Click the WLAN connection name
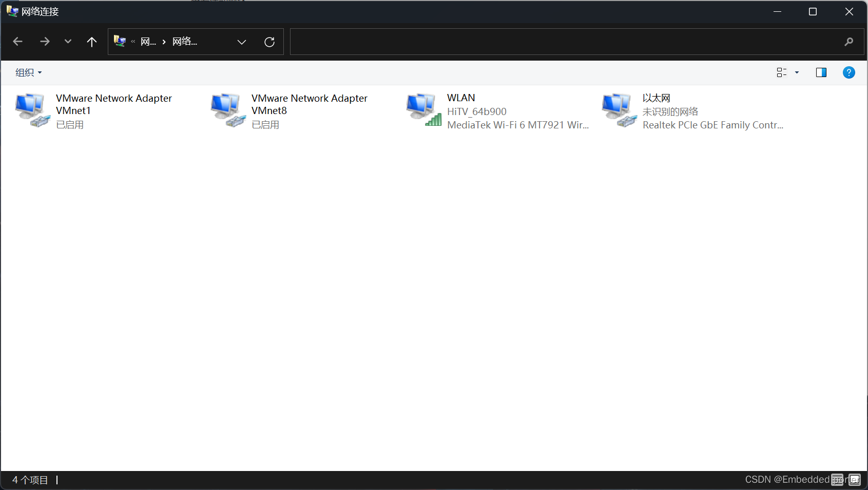Screen dimensions: 868x490 tap(461, 98)
